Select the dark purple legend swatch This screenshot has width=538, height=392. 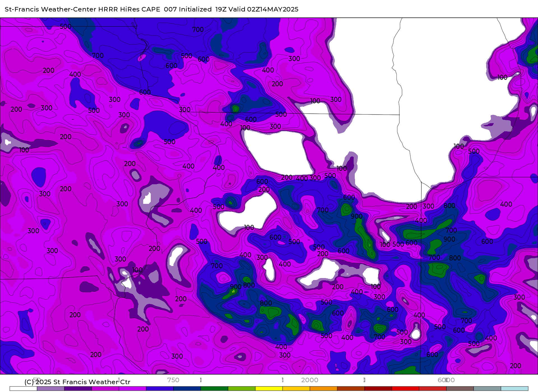pyautogui.click(x=78, y=389)
